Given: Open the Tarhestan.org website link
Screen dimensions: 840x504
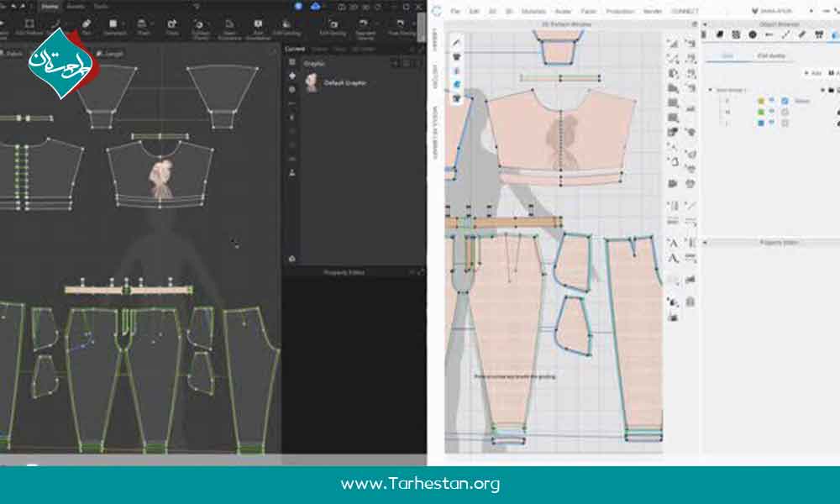Looking at the screenshot, I should tap(420, 484).
